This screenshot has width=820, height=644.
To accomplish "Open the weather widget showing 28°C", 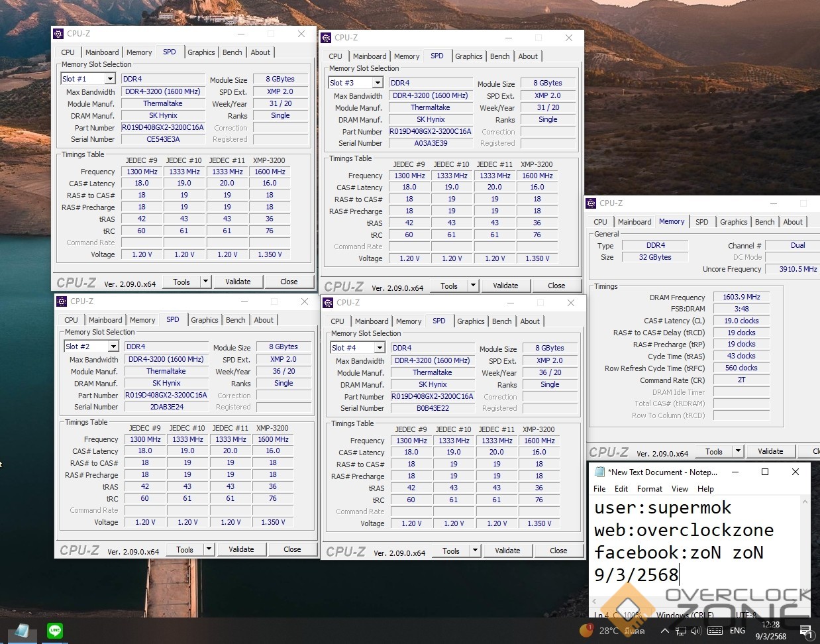I will (x=613, y=631).
